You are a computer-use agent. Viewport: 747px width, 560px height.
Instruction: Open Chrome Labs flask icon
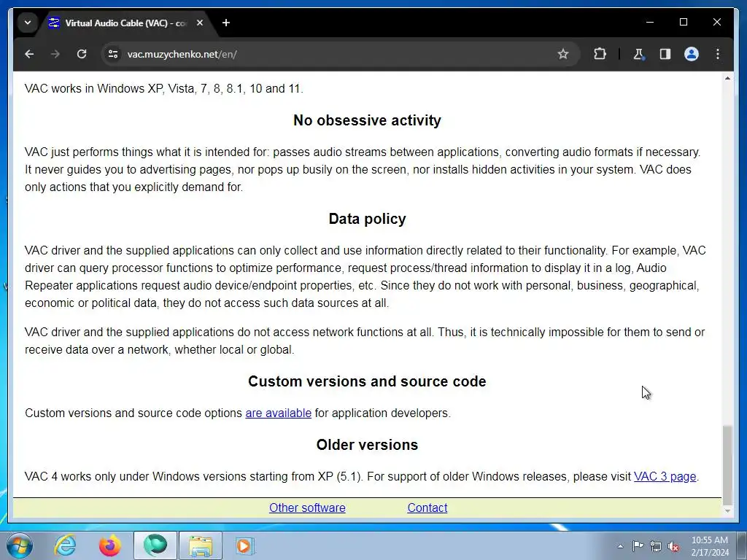point(638,54)
